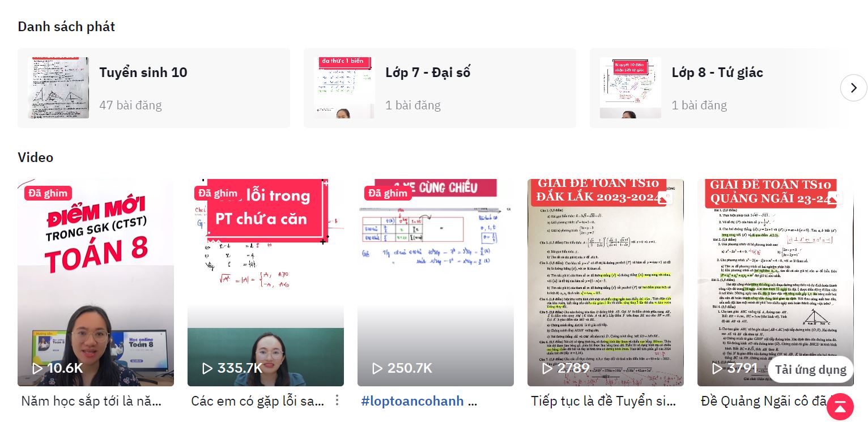The width and height of the screenshot is (868, 422).
Task: Click the Tải ứng dụng button
Action: (x=810, y=370)
